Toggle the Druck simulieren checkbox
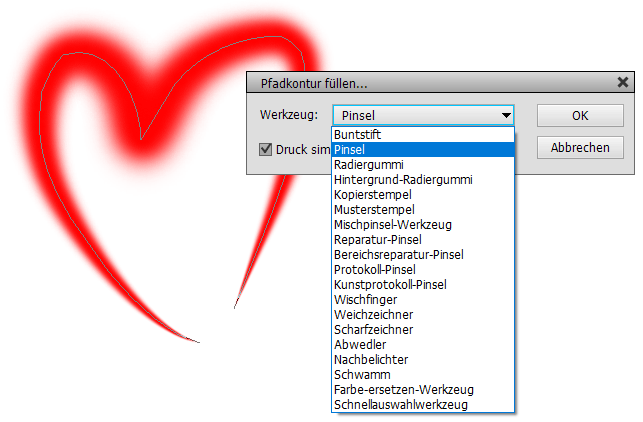The image size is (643, 422). click(x=266, y=149)
